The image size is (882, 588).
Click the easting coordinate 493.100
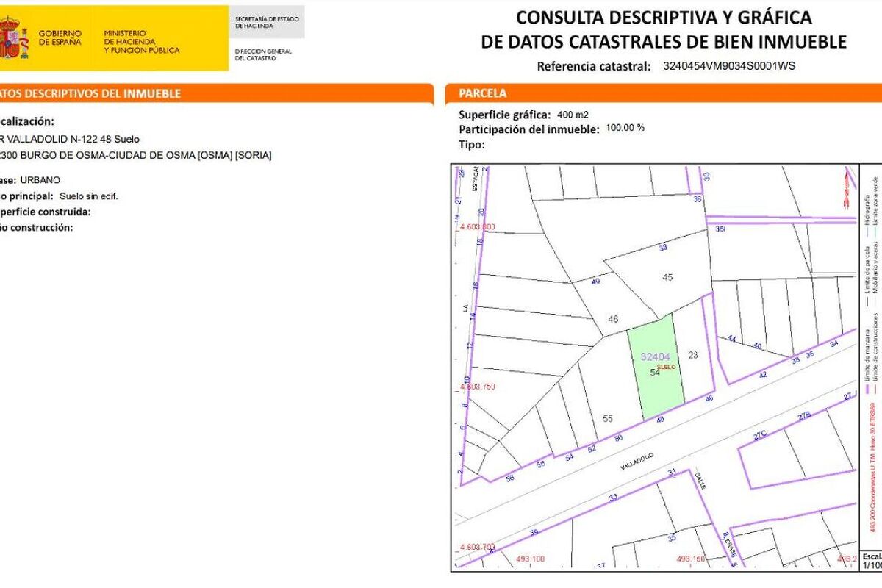531,559
